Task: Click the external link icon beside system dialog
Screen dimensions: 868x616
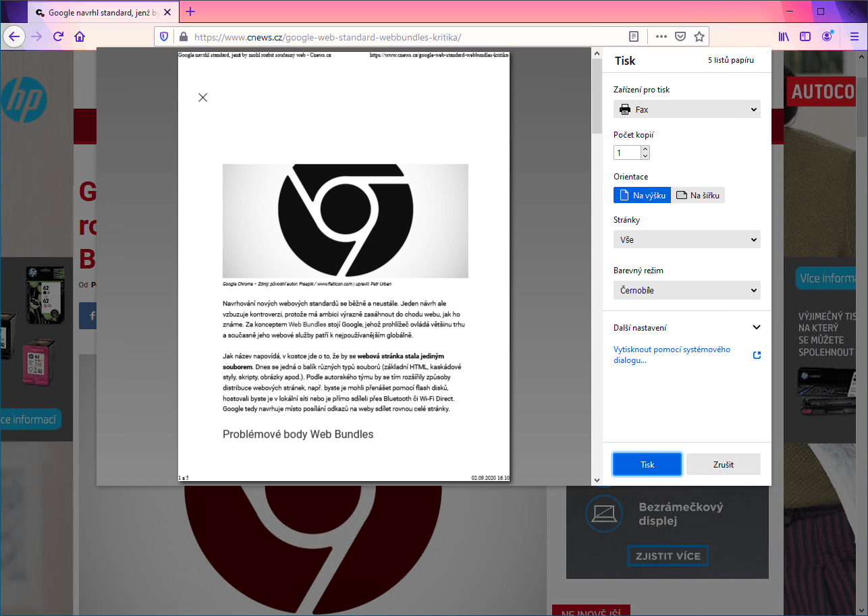Action: pos(757,355)
